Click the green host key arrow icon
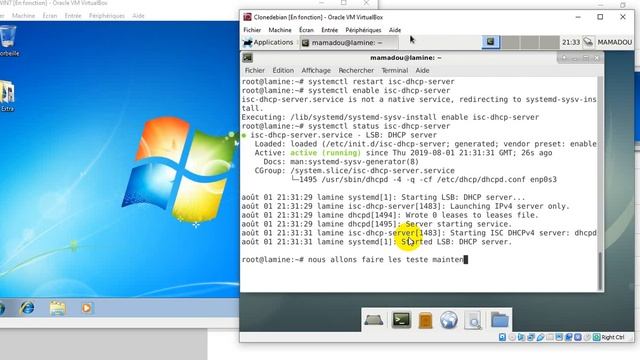 tap(597, 337)
